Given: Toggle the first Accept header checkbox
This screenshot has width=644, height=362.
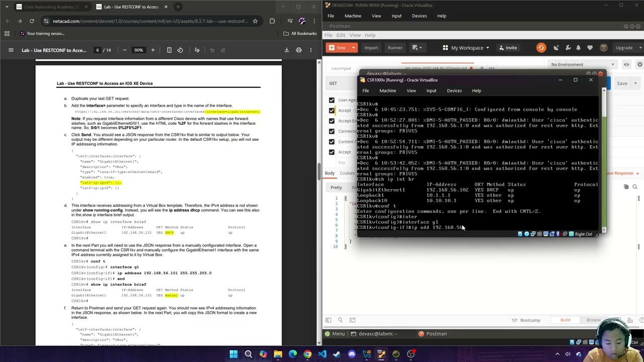Looking at the screenshot, I should pos(332,110).
